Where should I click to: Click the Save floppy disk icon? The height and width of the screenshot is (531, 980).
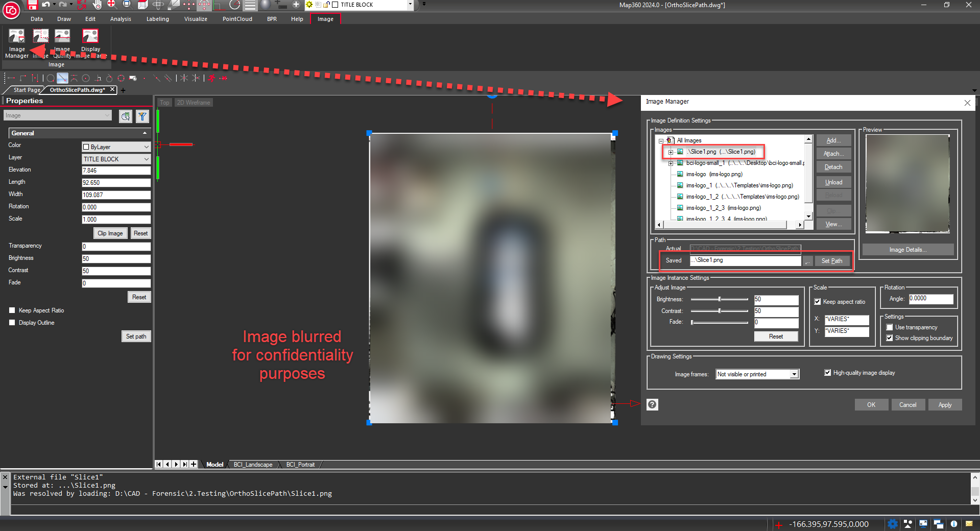(x=32, y=5)
